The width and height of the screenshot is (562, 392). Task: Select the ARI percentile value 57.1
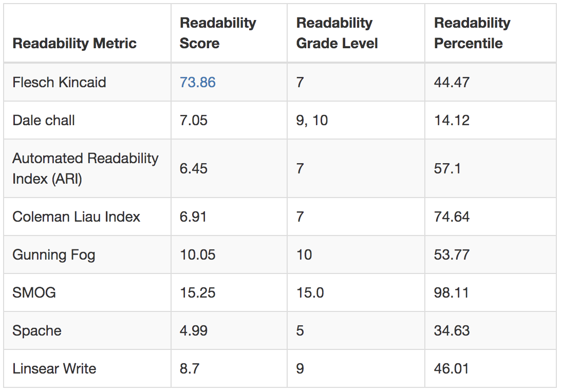pos(447,169)
